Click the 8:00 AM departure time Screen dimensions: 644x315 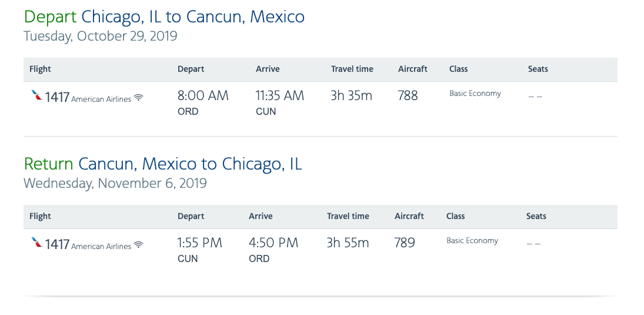[203, 95]
